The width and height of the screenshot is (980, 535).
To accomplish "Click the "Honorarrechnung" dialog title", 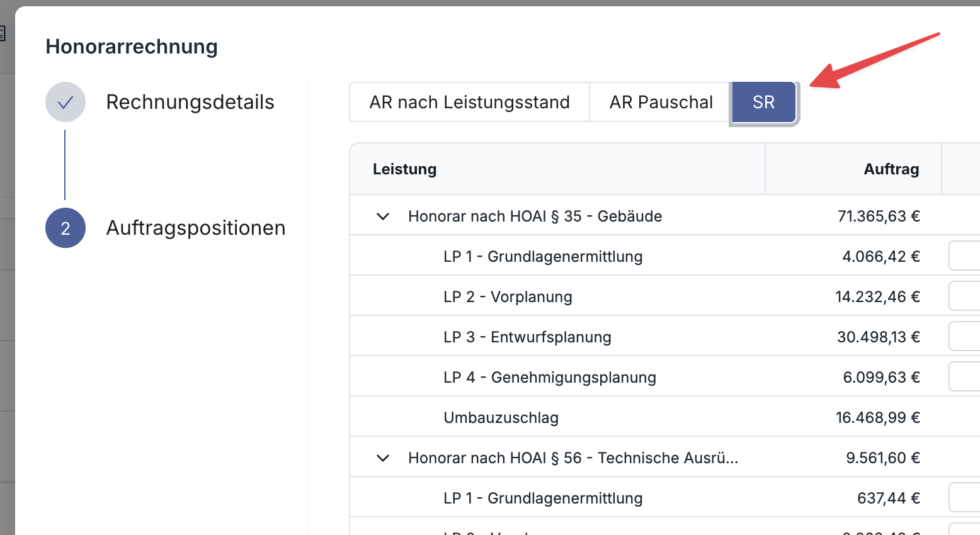I will click(x=132, y=47).
